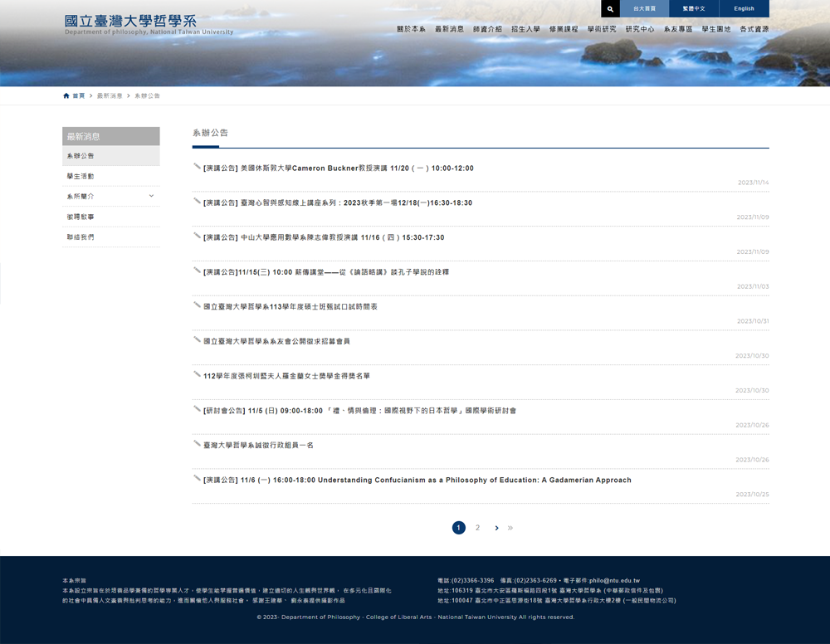Click footer address 100047 臺北市中正區 line
The width and height of the screenshot is (830, 644).
(x=556, y=601)
